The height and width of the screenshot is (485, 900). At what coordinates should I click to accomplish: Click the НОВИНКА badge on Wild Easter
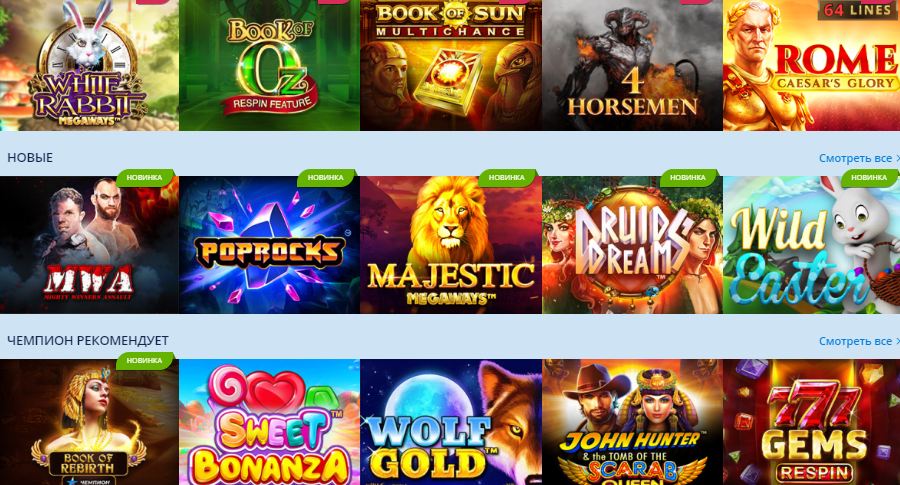[869, 178]
